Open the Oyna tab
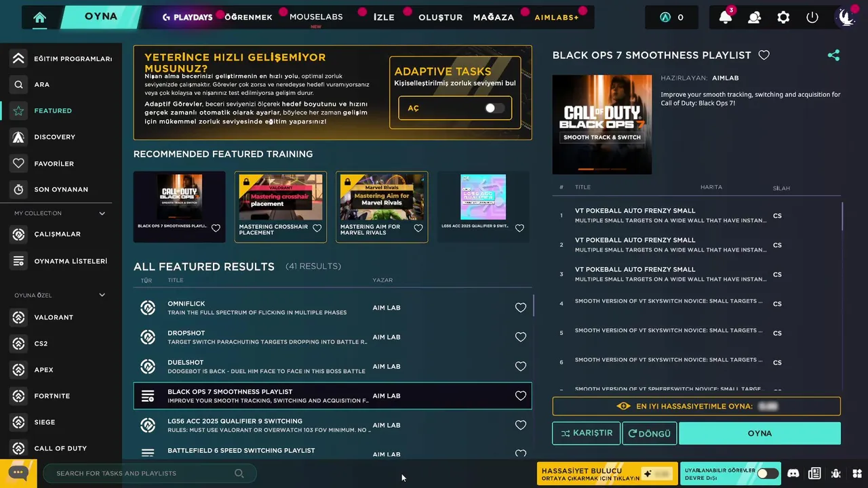The width and height of the screenshot is (868, 488). 101,17
